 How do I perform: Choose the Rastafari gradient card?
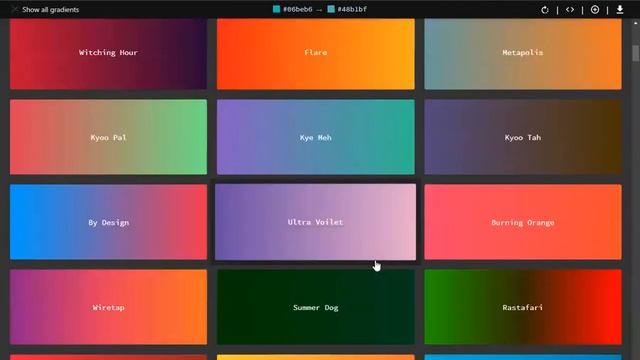coord(523,307)
